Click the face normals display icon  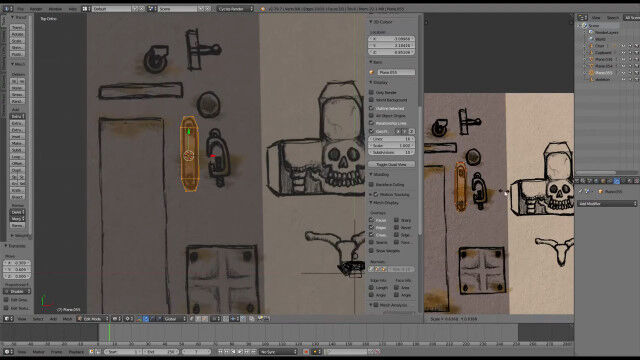[384, 269]
